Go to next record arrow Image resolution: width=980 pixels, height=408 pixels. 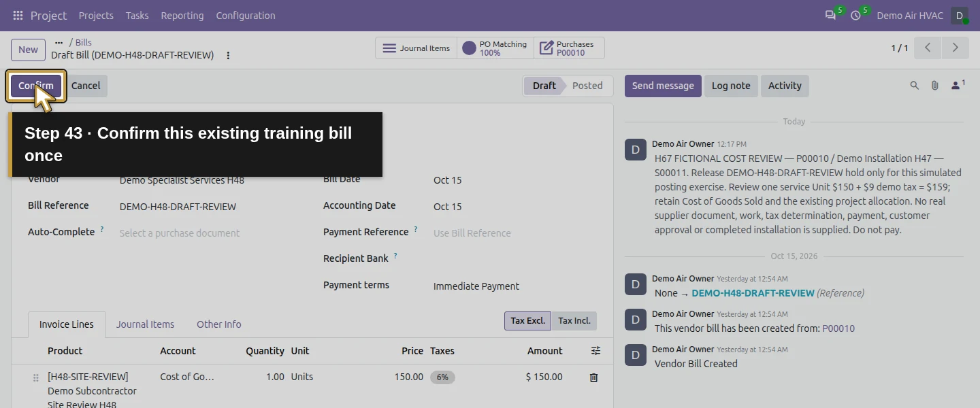[955, 48]
